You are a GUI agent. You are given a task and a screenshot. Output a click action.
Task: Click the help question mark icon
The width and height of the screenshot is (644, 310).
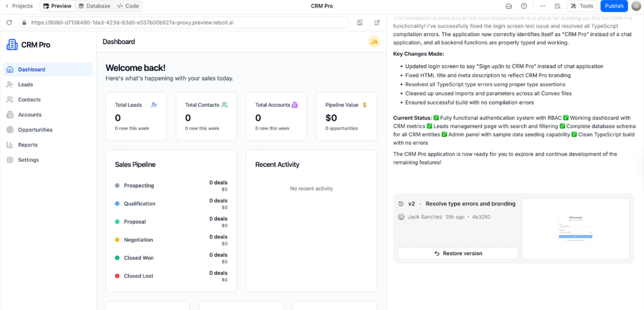[x=524, y=6]
